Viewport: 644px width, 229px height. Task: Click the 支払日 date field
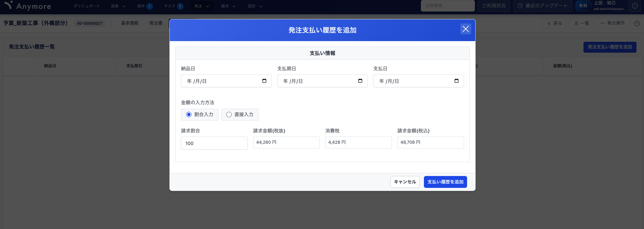pos(418,81)
